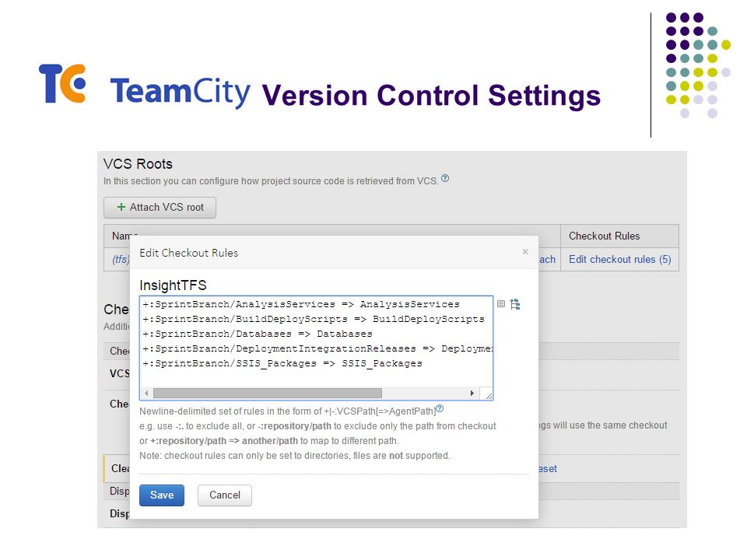
Task: Click the Databases checkout rule line
Action: (x=258, y=334)
